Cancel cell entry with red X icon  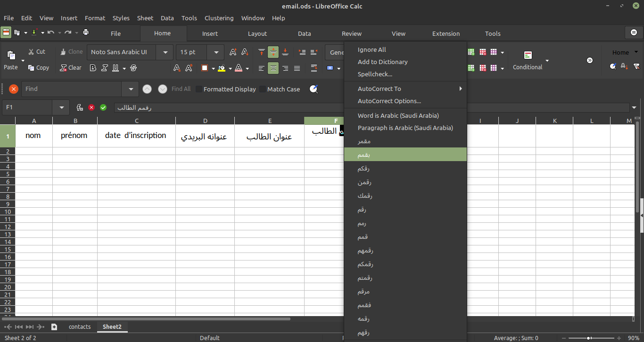tap(91, 107)
